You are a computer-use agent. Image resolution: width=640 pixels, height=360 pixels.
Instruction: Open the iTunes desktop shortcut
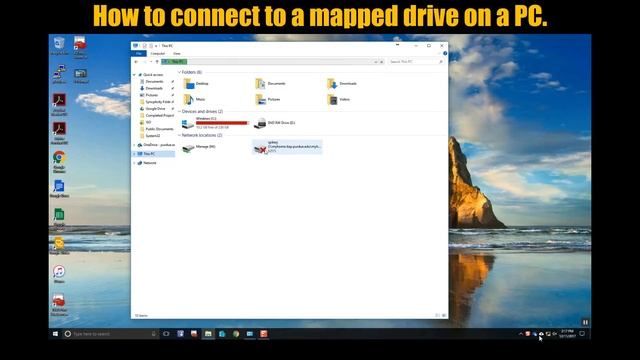click(59, 274)
